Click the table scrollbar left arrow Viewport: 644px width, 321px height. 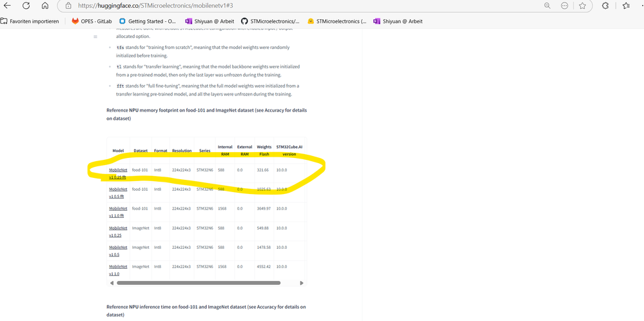[112, 283]
